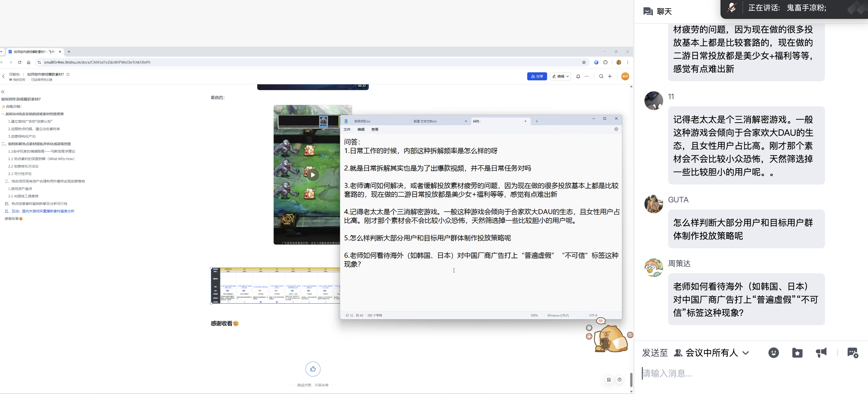
Task: Star the document title favorite icon
Action: tap(68, 74)
